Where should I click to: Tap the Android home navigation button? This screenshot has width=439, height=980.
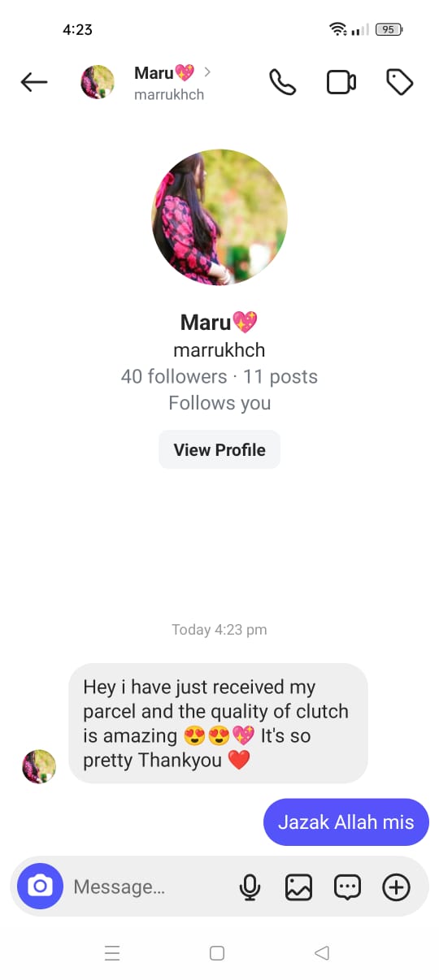click(x=217, y=953)
